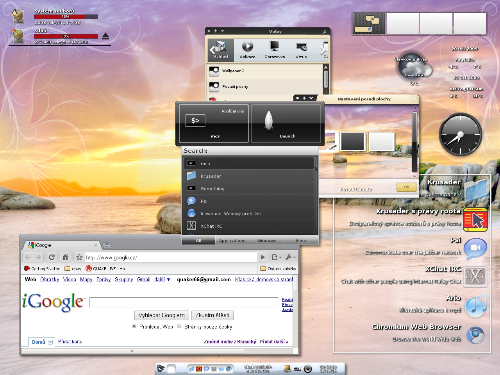The width and height of the screenshot is (500, 375).
Task: Switch to the fourth virtual desktop in pager
Action: [470, 23]
